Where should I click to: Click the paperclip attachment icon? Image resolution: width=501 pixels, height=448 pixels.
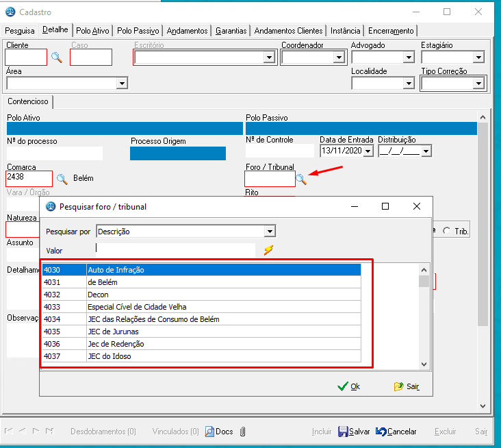coord(243,432)
